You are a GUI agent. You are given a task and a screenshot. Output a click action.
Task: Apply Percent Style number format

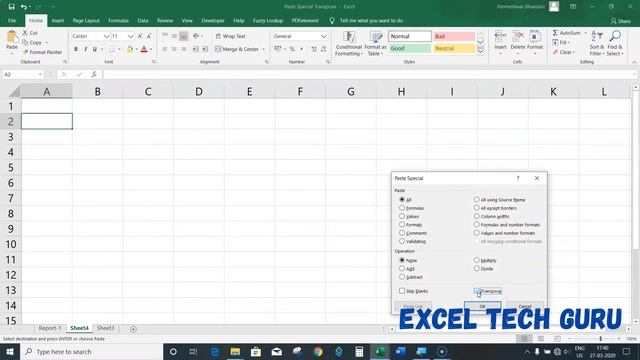pos(292,49)
